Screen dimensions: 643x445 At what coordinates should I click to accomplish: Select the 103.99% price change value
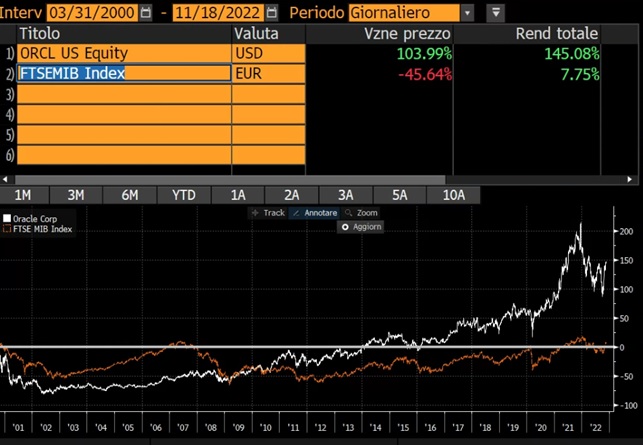[424, 54]
